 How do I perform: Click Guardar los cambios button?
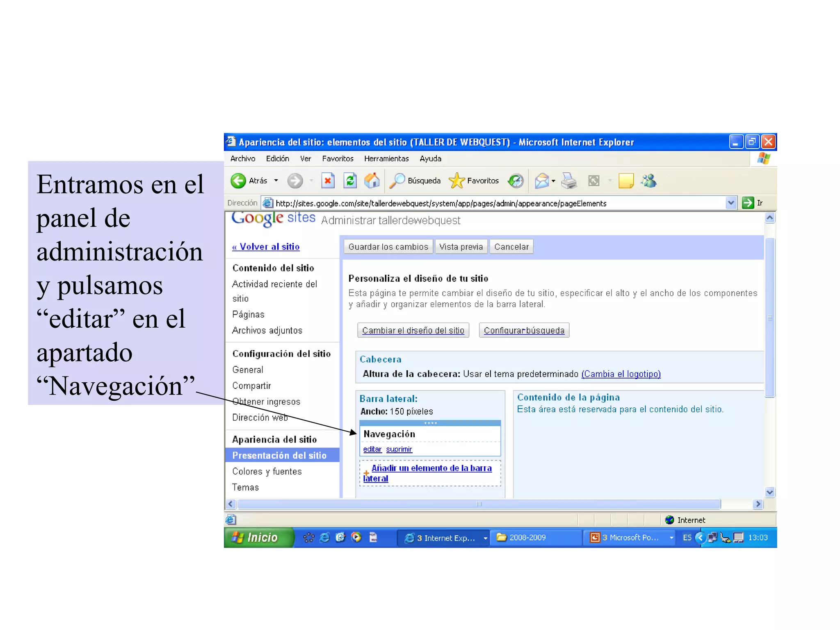click(x=388, y=247)
